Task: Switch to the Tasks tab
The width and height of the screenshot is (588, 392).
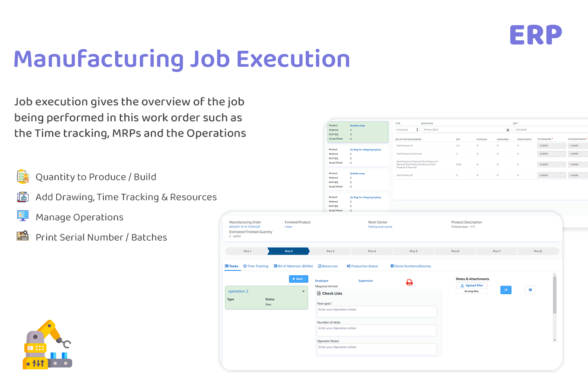Action: [x=232, y=266]
